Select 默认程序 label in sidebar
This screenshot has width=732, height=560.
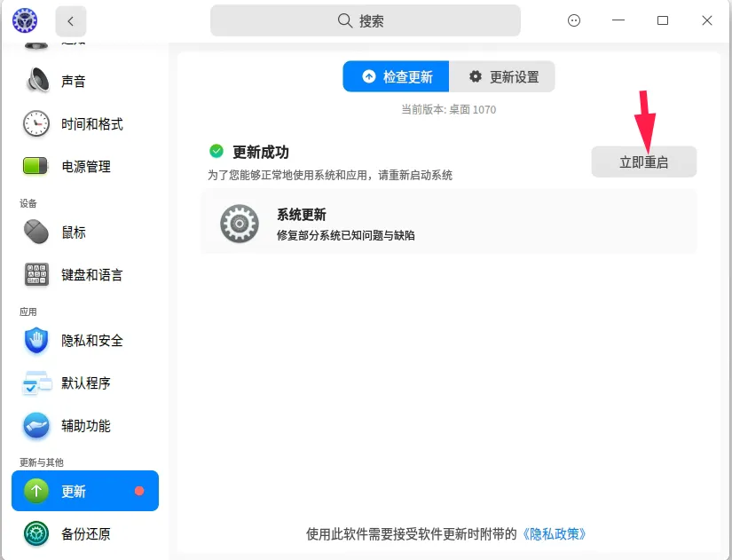86,383
